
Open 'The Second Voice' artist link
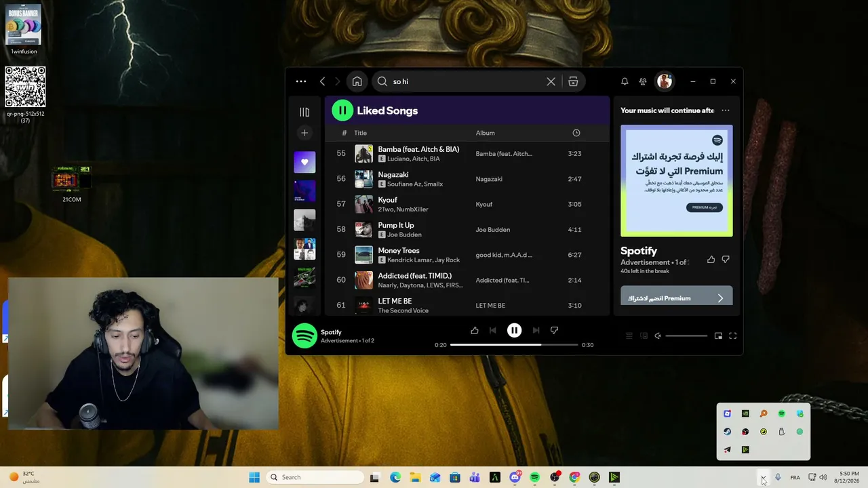(x=403, y=310)
